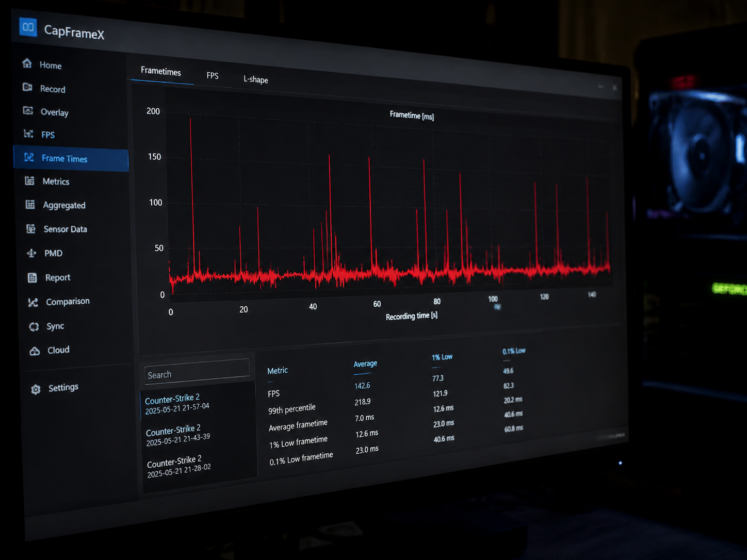
Task: Click the Sync arrows icon
Action: coord(34,326)
